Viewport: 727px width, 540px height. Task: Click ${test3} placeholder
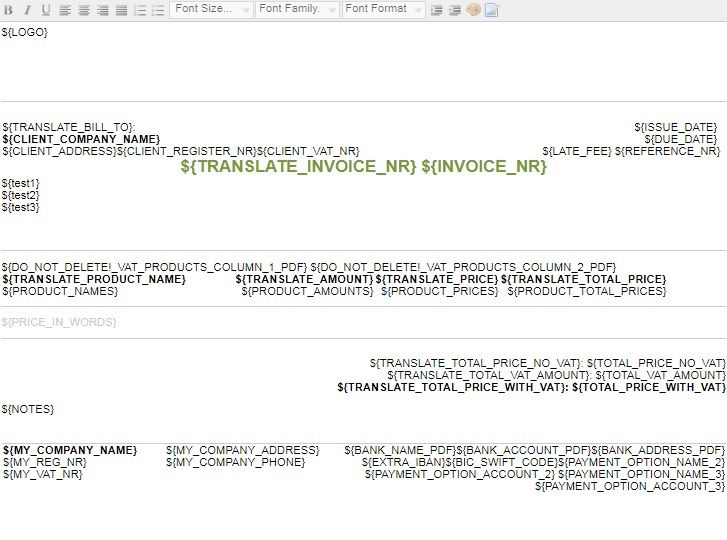(21, 207)
